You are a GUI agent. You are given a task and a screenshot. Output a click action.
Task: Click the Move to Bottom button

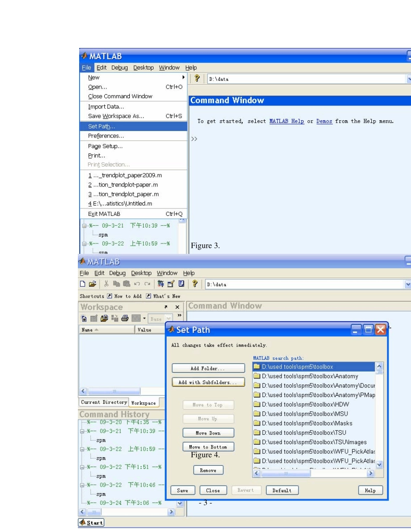[x=208, y=447]
